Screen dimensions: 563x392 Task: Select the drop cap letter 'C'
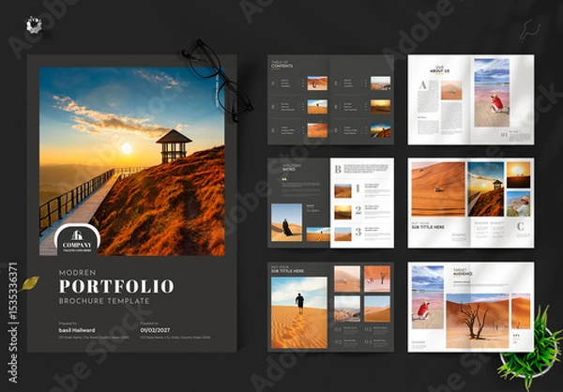click(x=520, y=227)
